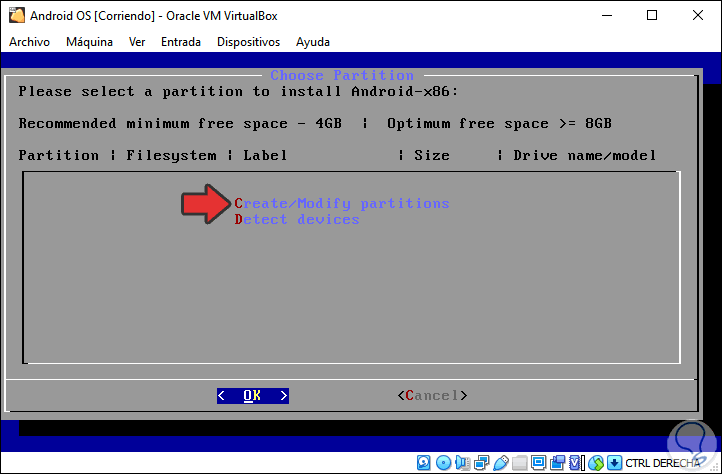Minimize the VirtualBox window
The width and height of the screenshot is (722, 474).
point(607,15)
